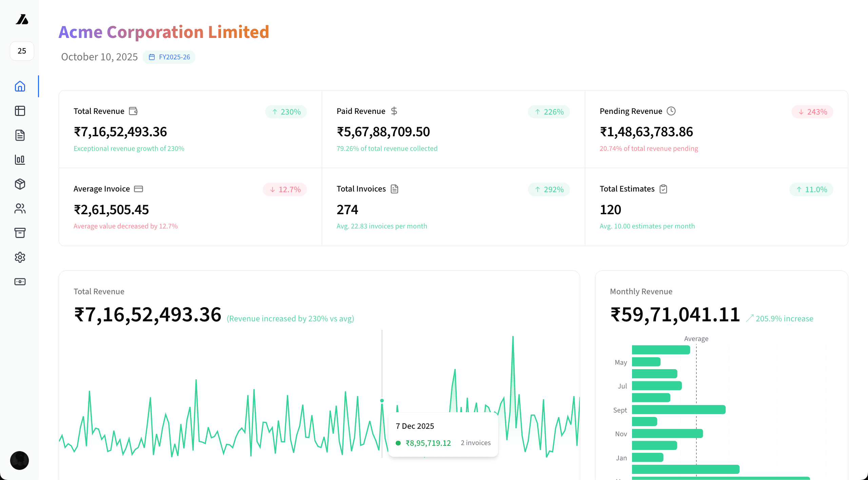868x480 pixels.
Task: Select the Sept bar in Monthly Revenue
Action: pyautogui.click(x=678, y=409)
